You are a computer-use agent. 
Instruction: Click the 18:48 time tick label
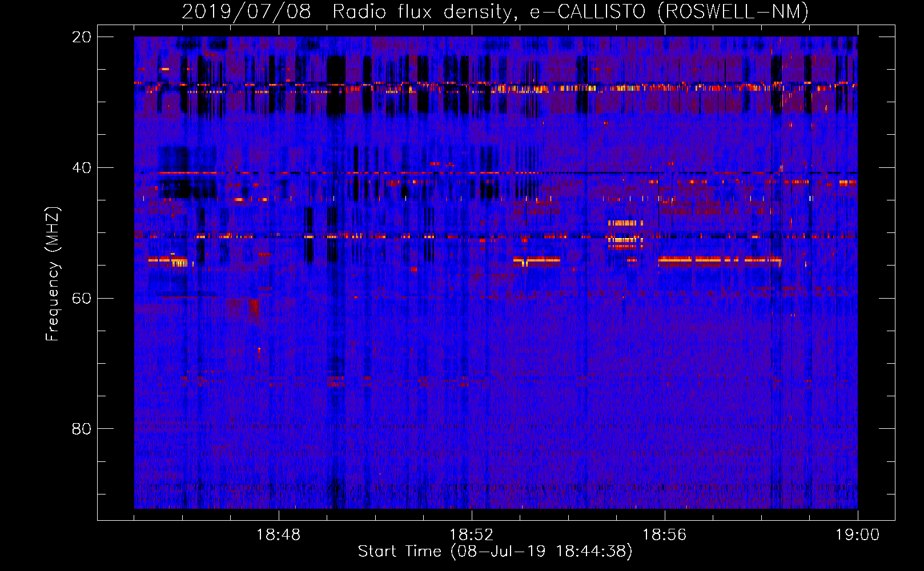[x=278, y=535]
